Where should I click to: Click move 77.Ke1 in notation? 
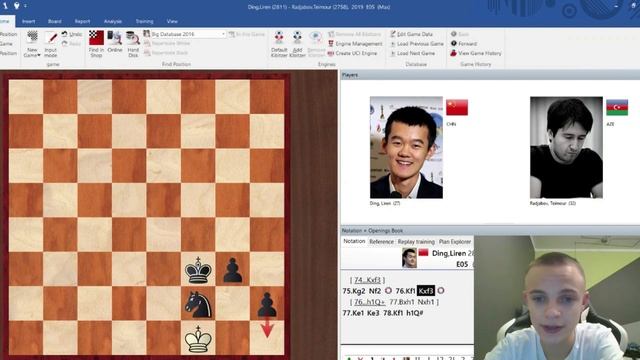pos(353,313)
